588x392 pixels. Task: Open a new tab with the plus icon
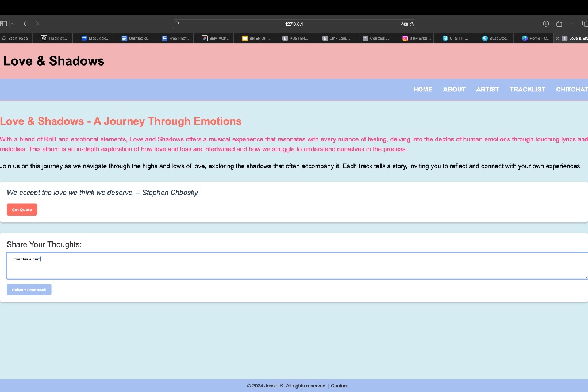(571, 24)
